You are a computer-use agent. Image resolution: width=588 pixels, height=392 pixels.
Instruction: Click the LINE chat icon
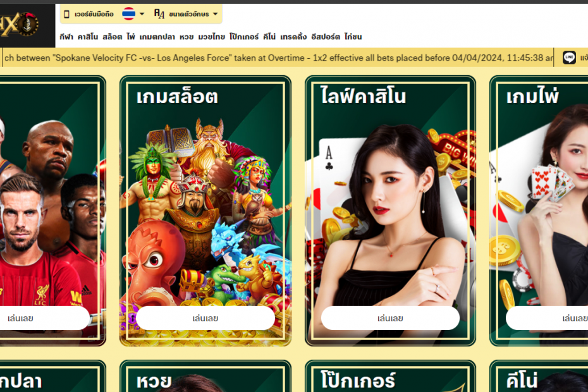point(569,58)
